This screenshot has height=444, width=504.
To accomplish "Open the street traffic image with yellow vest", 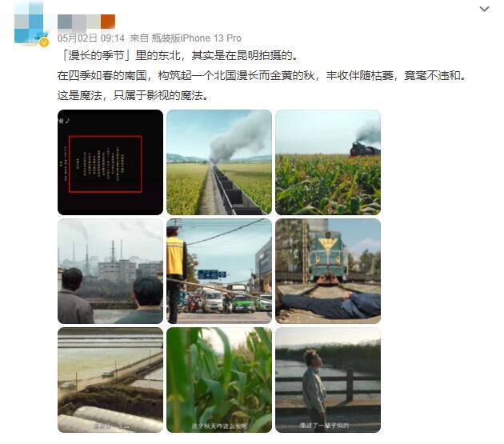I will 219,271.
